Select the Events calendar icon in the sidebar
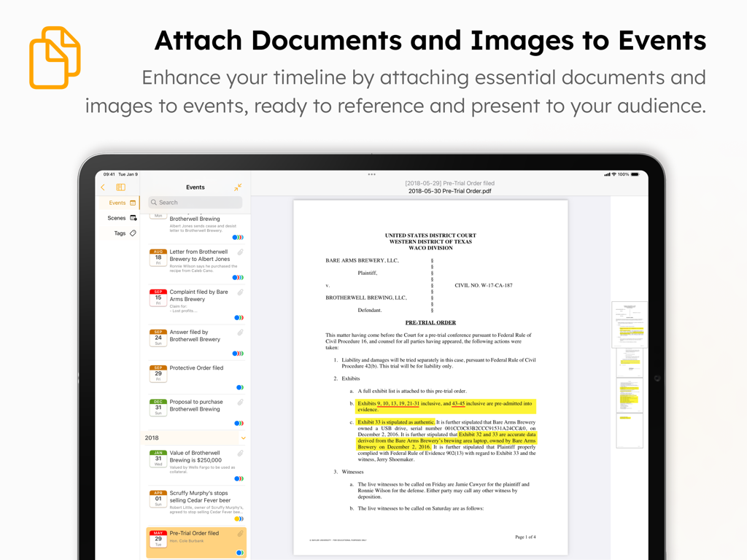This screenshot has height=560, width=747. coord(133,203)
